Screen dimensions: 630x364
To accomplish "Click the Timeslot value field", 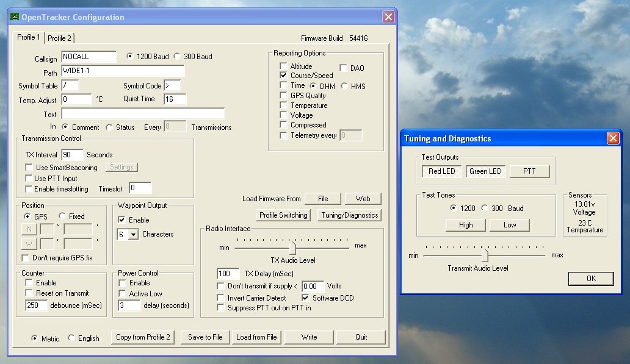I will point(140,188).
